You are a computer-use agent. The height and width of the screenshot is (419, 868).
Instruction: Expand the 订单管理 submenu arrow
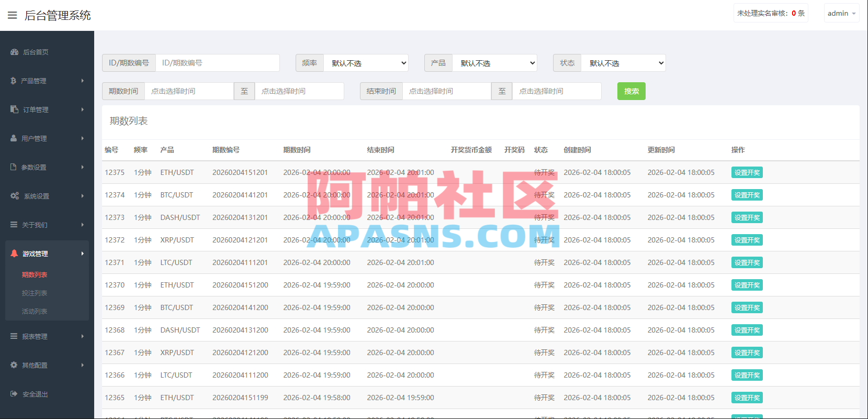point(83,109)
